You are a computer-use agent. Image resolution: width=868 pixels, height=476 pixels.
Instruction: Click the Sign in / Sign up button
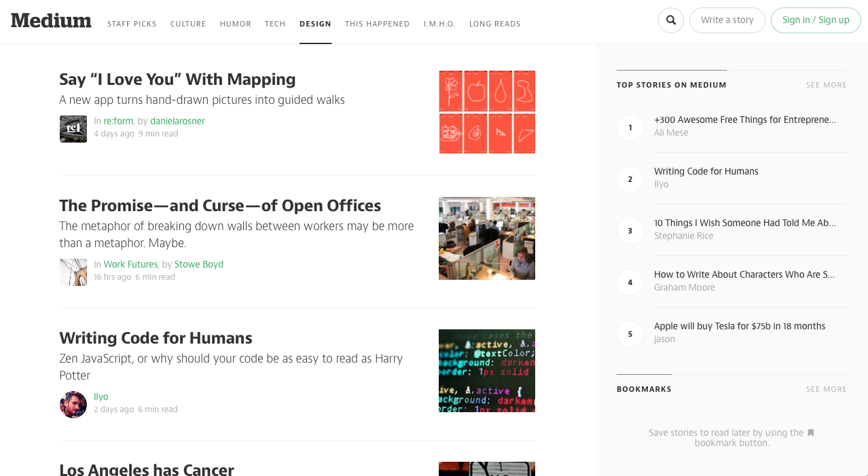click(x=816, y=20)
